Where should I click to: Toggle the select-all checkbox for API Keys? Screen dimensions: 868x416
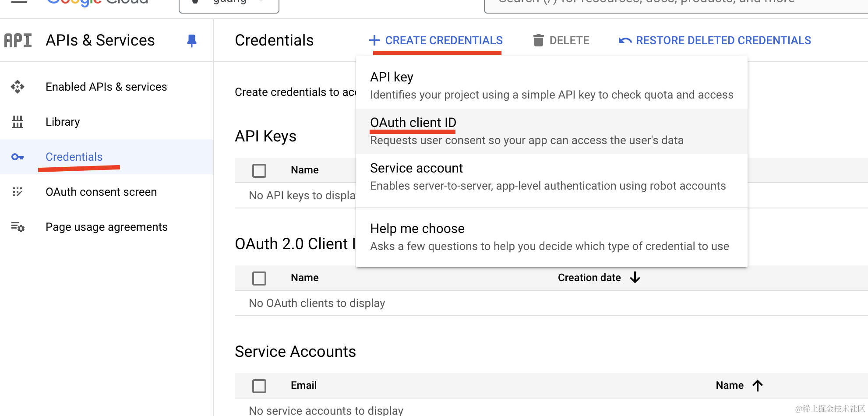click(259, 170)
